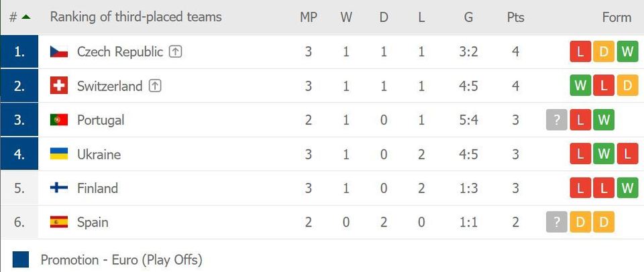
Task: Click the Form column header
Action: pyautogui.click(x=616, y=17)
